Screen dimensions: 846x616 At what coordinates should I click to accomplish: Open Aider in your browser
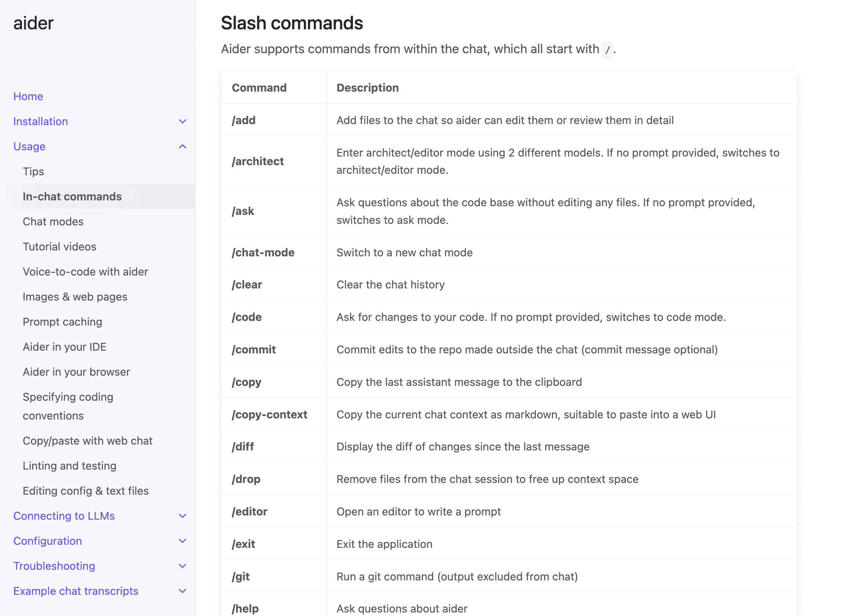coord(76,372)
